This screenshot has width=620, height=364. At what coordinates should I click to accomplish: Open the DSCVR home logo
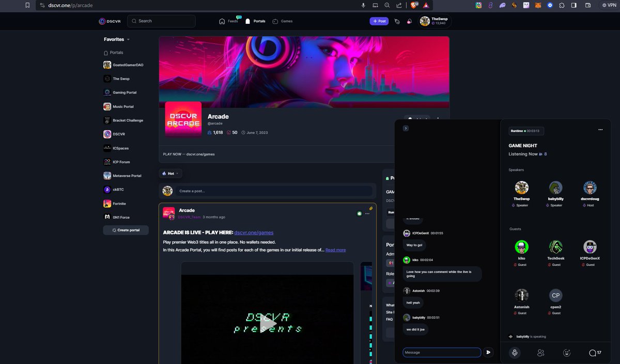[110, 21]
